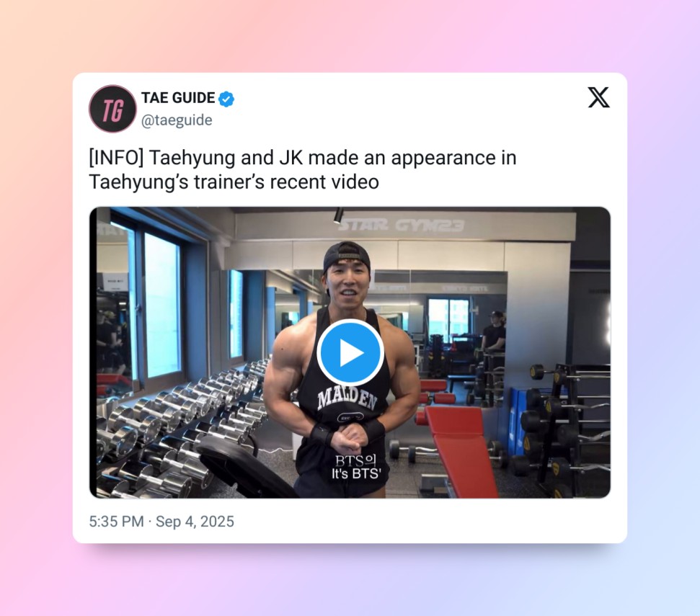This screenshot has width=700, height=616.
Task: Click the tweet text about Taehyung's trainer
Action: 302,169
